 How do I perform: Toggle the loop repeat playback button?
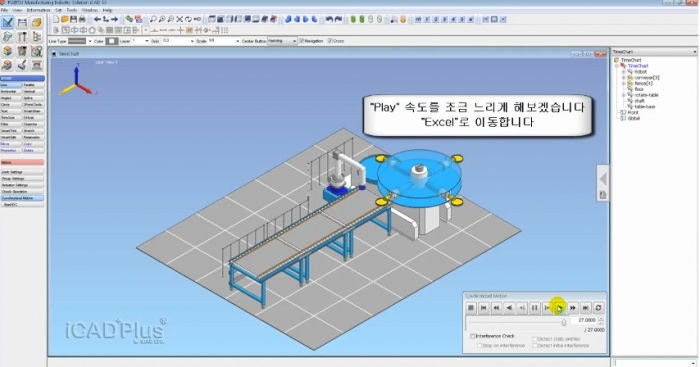[598, 308]
